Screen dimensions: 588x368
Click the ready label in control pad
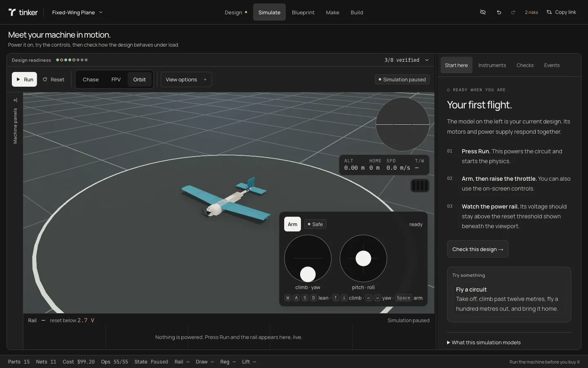coord(416,224)
